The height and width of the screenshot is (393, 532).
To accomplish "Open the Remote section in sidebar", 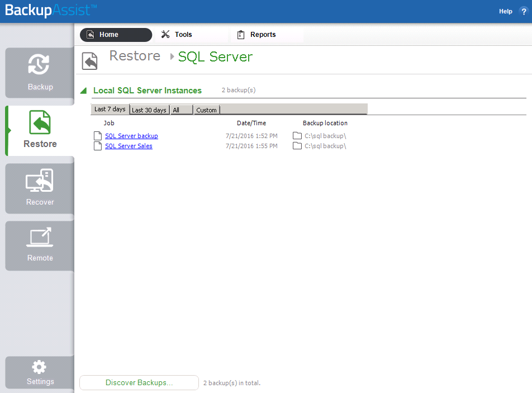I will pos(40,246).
